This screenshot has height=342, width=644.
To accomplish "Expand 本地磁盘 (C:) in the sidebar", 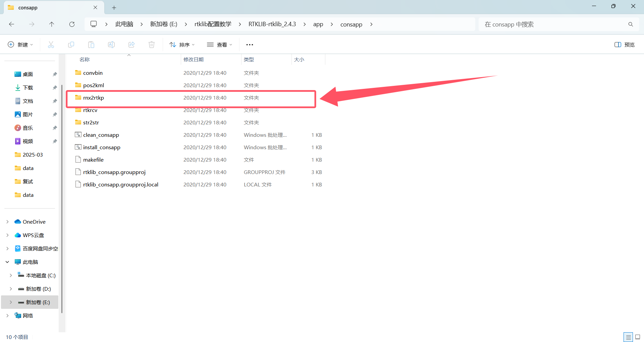I will 10,275.
